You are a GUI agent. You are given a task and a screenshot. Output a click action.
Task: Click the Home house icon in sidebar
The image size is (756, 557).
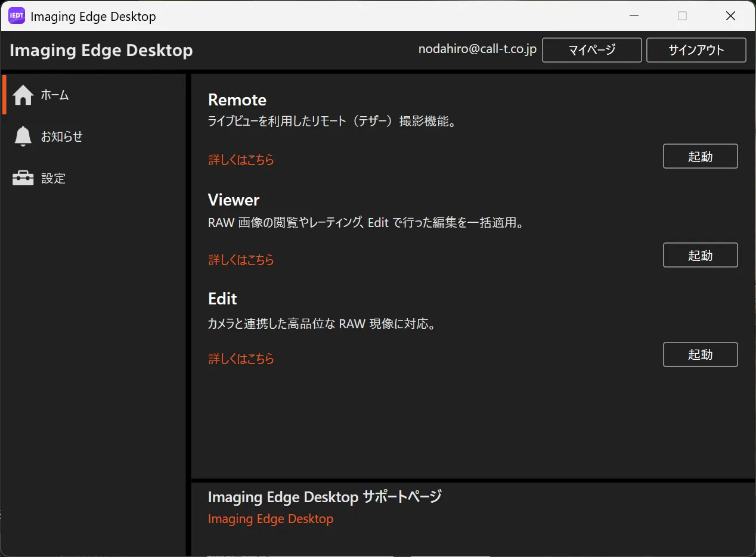coord(23,95)
